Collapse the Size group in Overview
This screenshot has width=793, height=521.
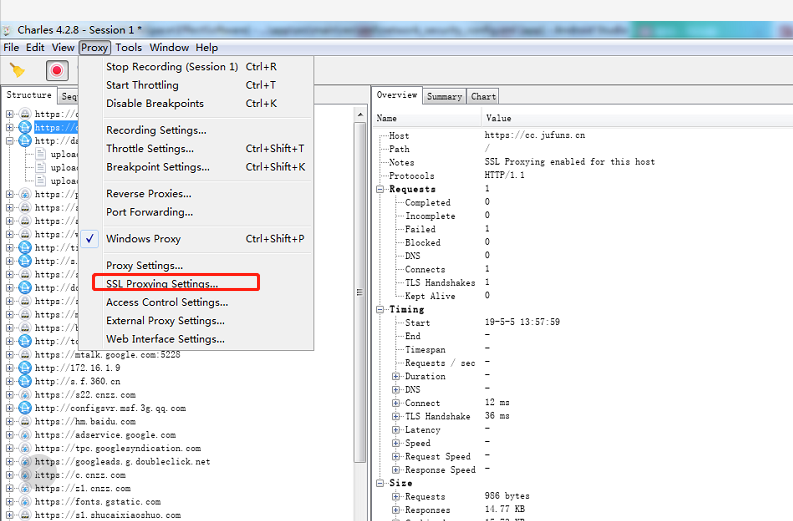click(x=380, y=483)
